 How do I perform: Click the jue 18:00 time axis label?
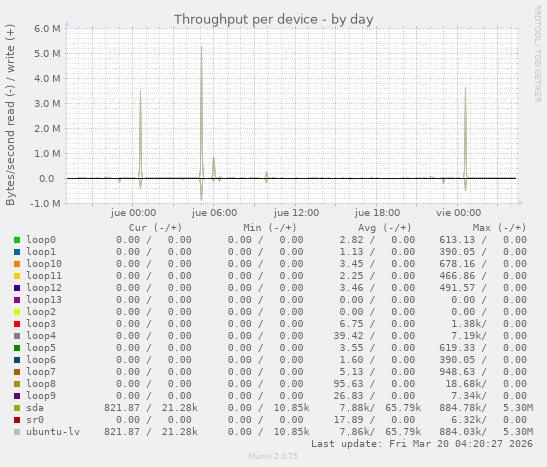click(x=377, y=213)
